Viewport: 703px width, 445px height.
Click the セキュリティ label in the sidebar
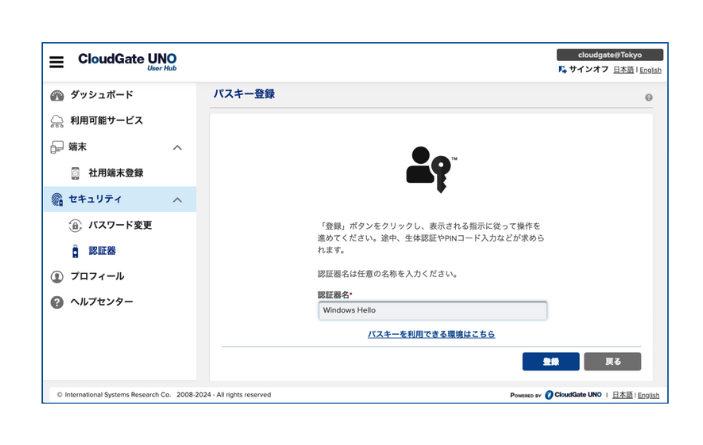pos(95,199)
